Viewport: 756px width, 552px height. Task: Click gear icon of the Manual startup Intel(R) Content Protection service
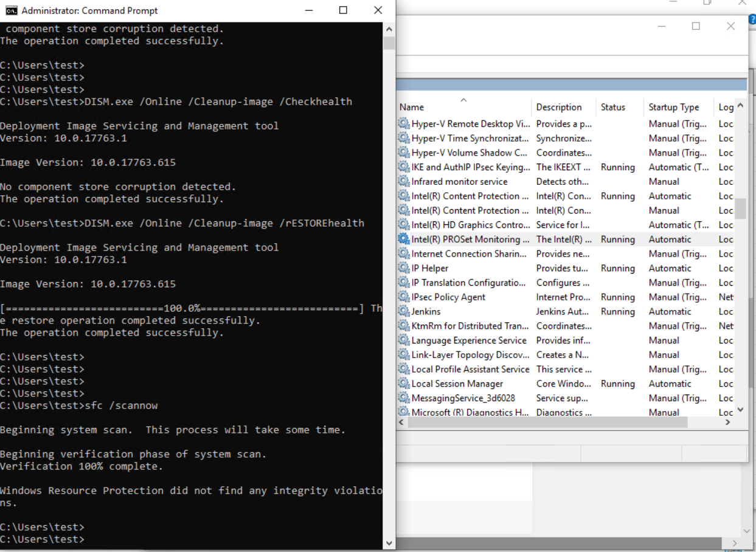click(x=403, y=210)
